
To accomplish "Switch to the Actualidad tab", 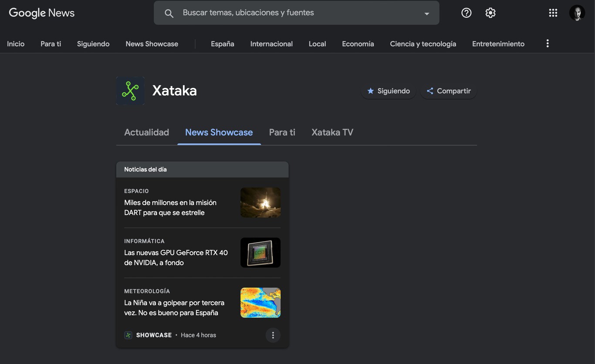I will coord(146,132).
